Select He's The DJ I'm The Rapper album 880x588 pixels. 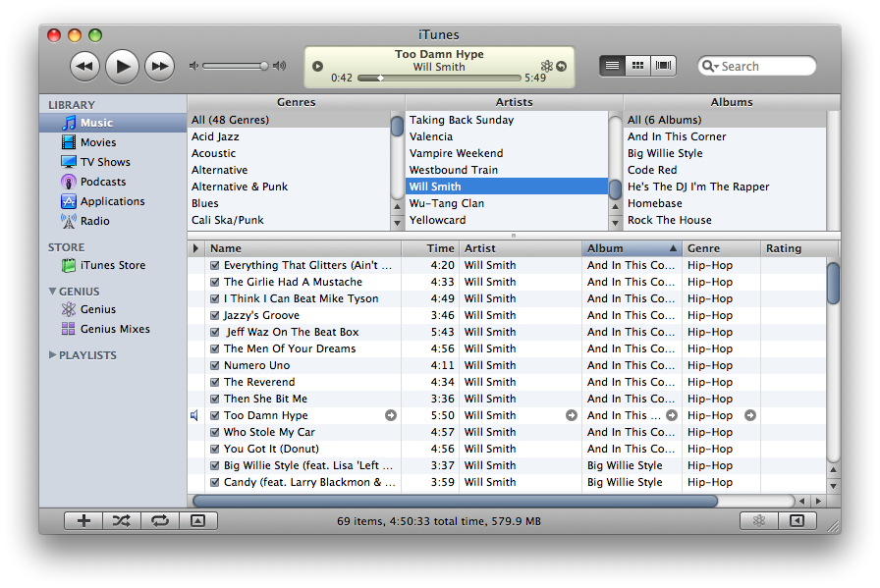point(725,187)
